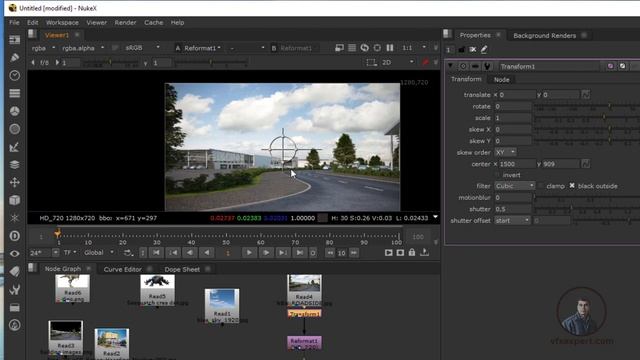
Task: Click the go to last frame button
Action: click(300, 253)
